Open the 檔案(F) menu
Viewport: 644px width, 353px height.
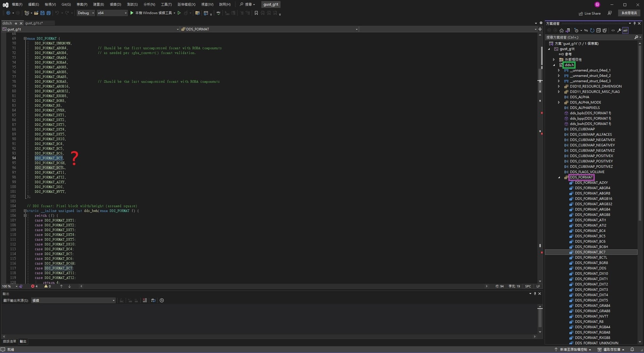17,4
